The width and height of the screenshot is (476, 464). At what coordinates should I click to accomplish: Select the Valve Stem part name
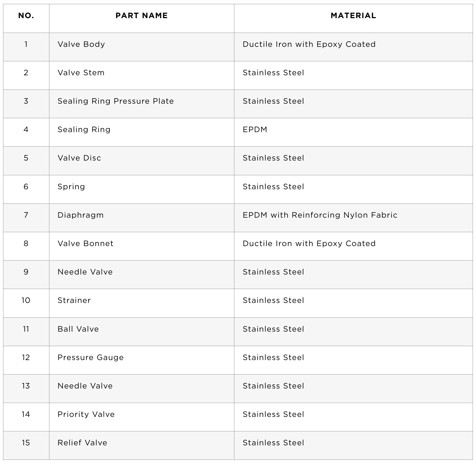click(81, 73)
